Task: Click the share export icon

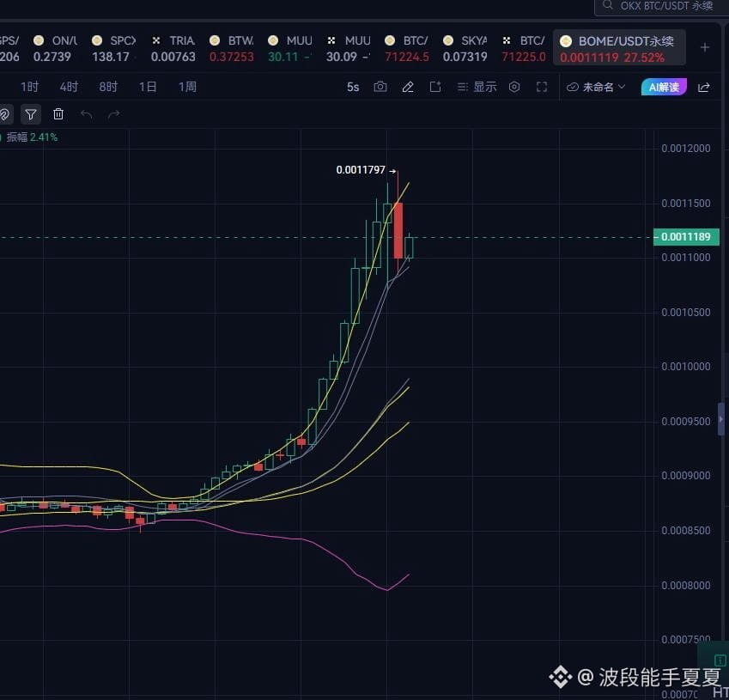Action: (704, 87)
